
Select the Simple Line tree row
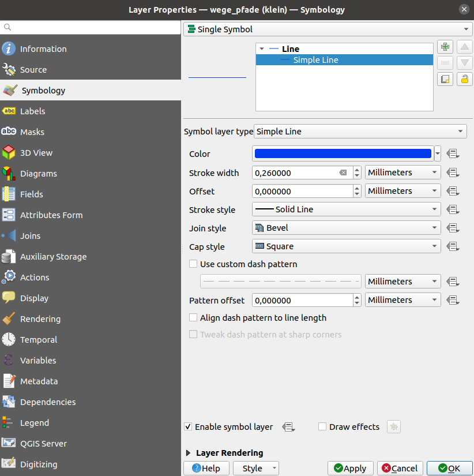tap(344, 60)
